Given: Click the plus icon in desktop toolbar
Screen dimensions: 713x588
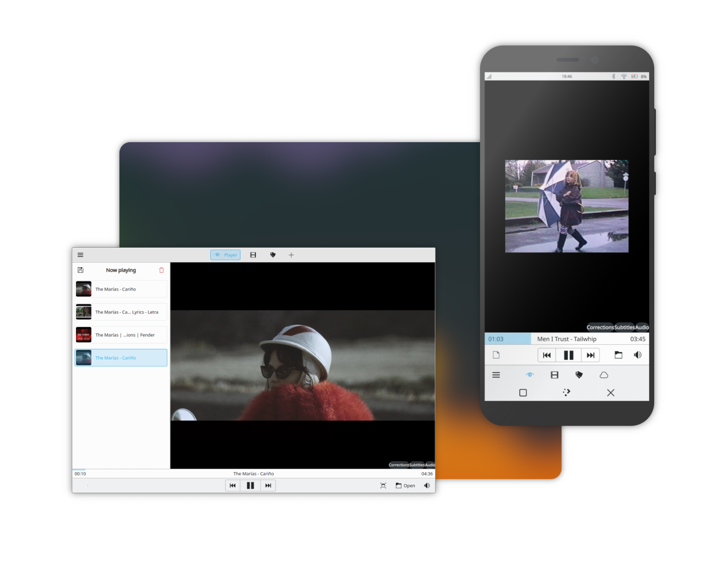Looking at the screenshot, I should click(x=291, y=255).
